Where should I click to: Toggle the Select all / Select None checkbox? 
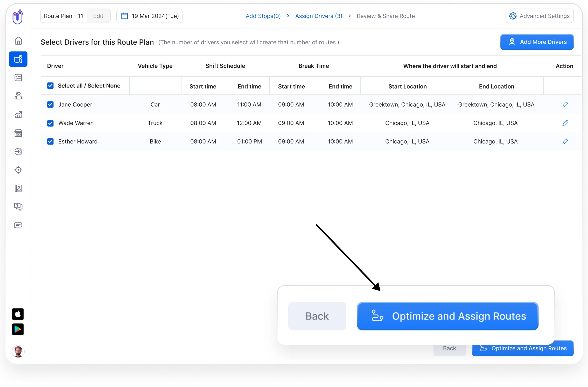point(50,86)
